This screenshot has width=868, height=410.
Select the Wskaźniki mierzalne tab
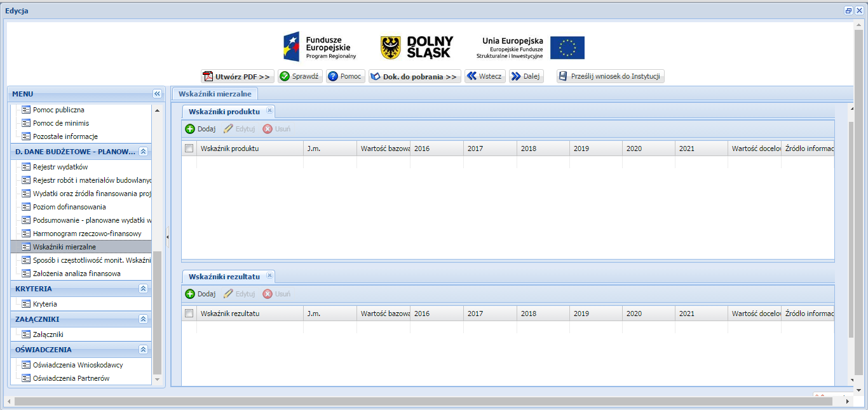215,94
